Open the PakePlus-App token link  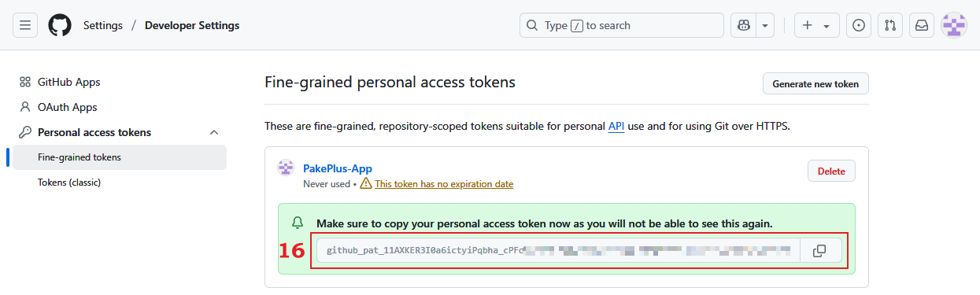tap(338, 168)
